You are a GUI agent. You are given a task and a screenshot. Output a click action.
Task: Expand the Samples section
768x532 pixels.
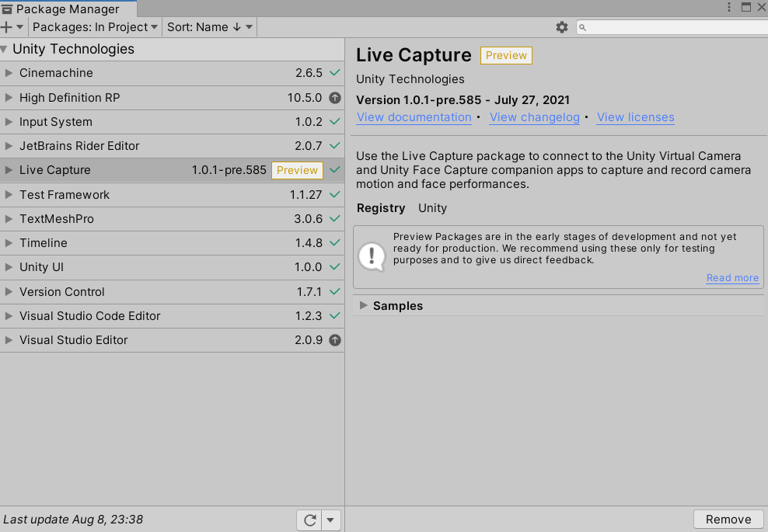click(364, 305)
